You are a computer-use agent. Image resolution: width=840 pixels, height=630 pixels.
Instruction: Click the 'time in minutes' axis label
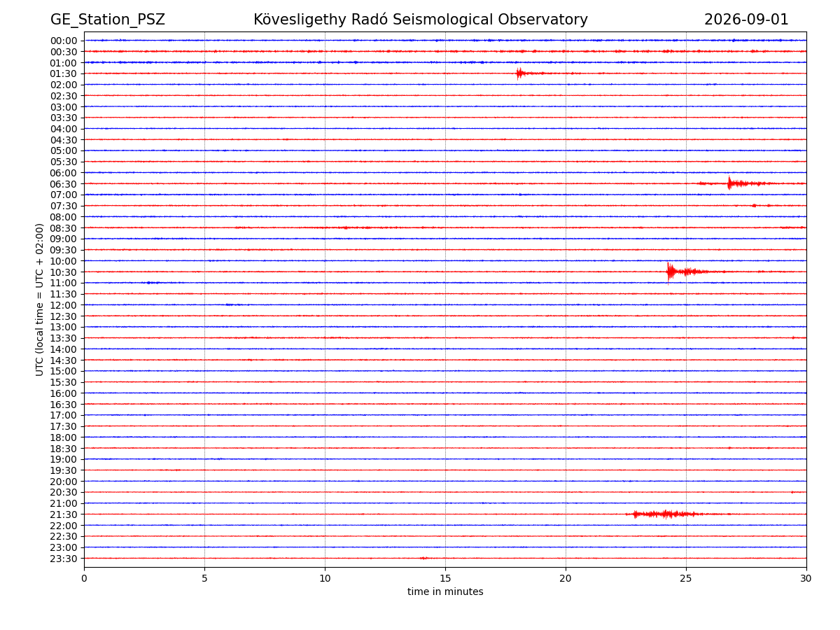pyautogui.click(x=445, y=591)
